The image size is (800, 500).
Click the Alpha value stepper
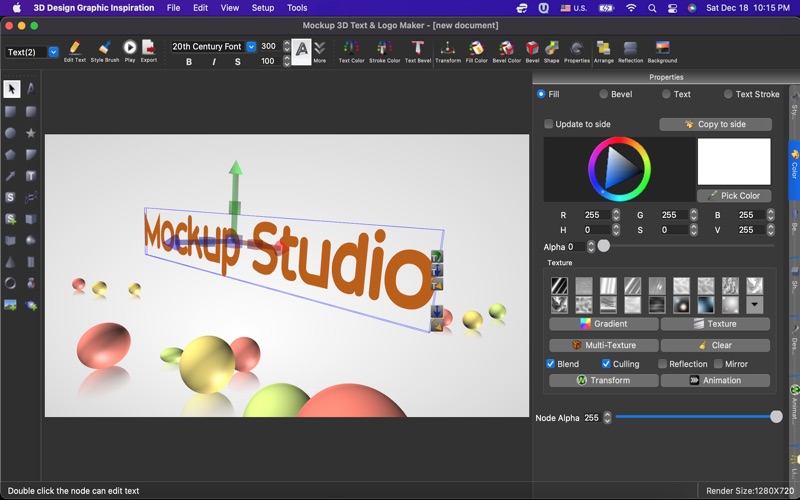point(591,247)
